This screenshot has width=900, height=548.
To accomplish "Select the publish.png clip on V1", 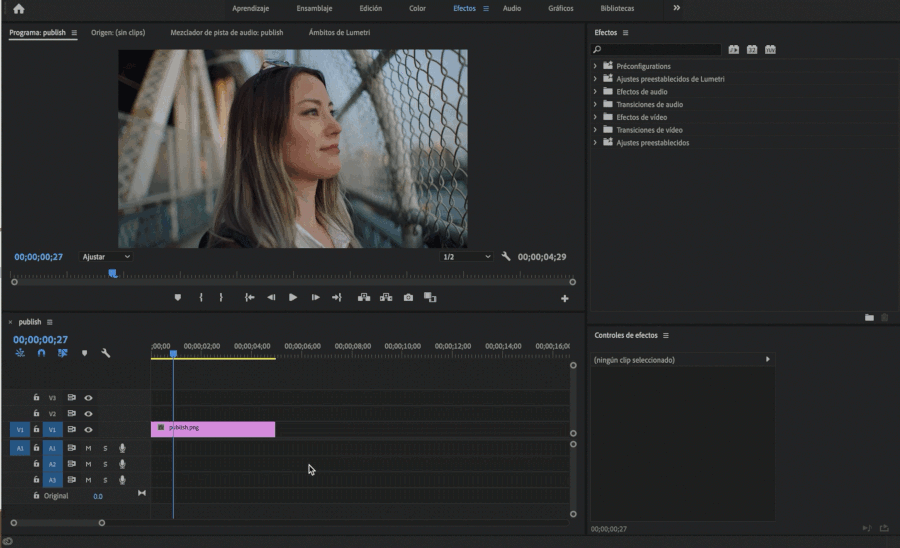I will pyautogui.click(x=213, y=429).
